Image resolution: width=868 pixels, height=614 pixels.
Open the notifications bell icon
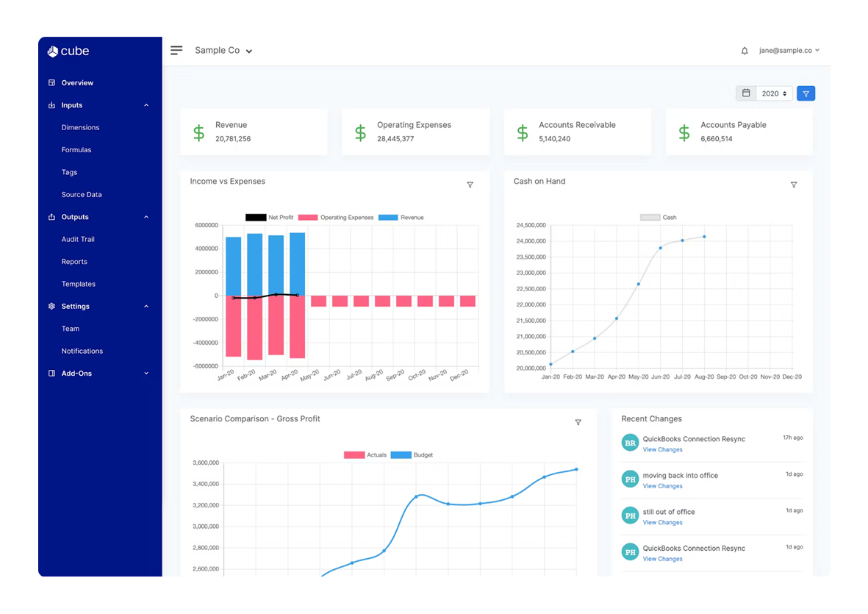744,51
